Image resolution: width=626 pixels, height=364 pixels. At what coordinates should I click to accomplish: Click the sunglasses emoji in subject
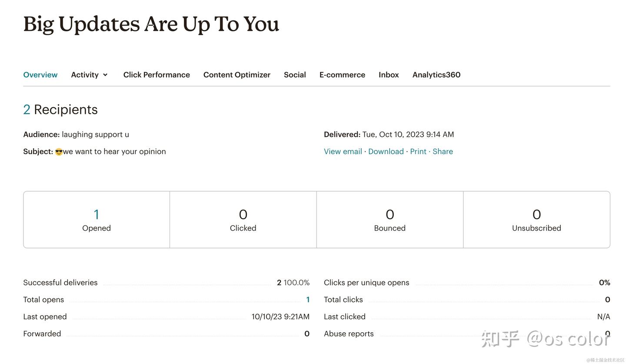(59, 152)
